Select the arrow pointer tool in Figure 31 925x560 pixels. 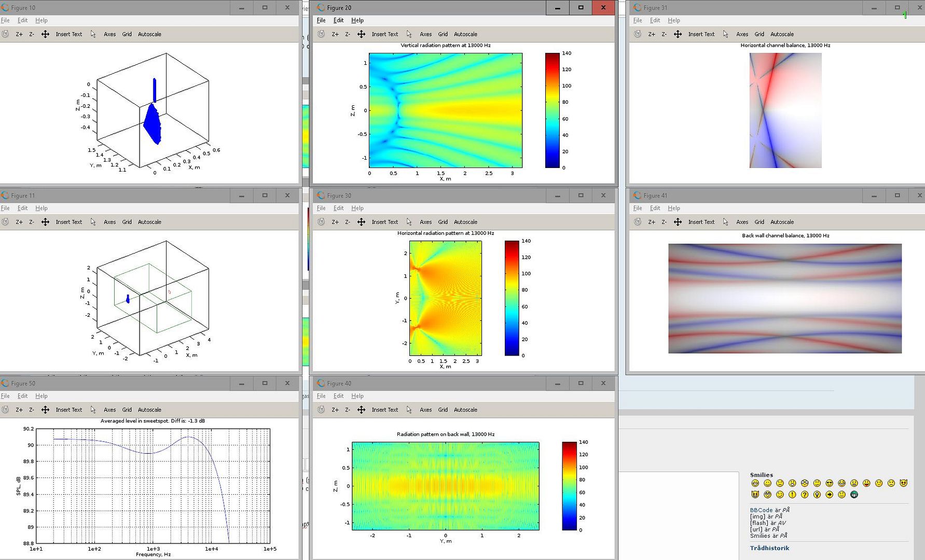725,34
